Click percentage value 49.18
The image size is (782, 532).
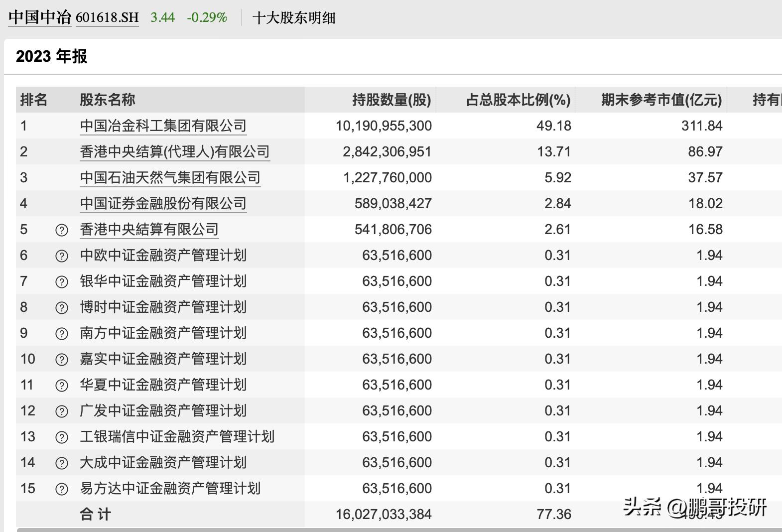(554, 126)
